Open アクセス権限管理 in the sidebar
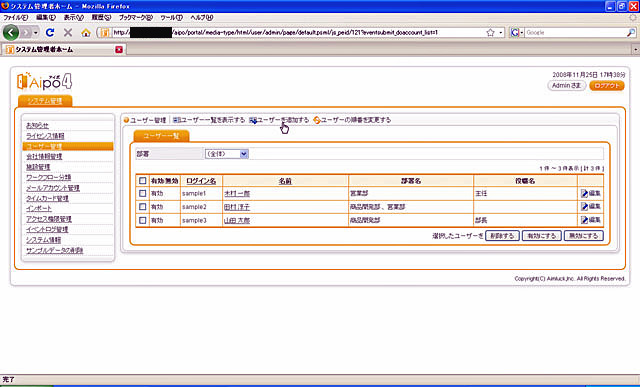 tap(49, 219)
